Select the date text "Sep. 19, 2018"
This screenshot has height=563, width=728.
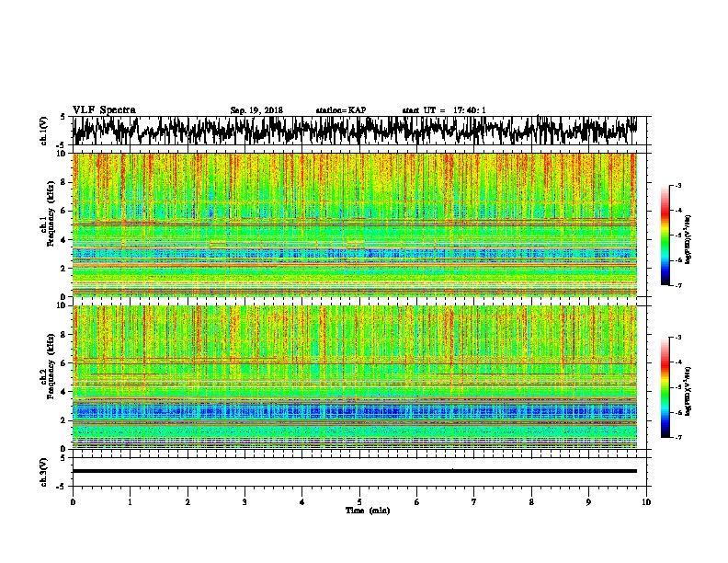pos(256,110)
